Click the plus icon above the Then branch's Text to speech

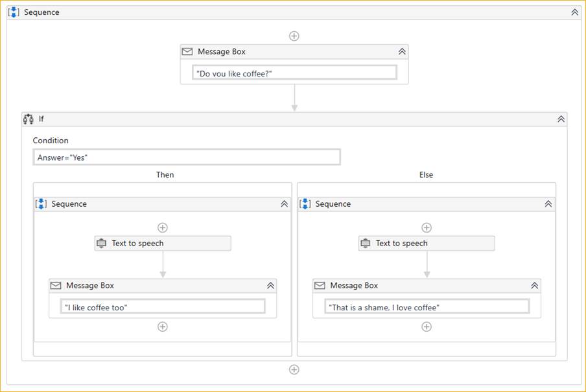pos(163,227)
